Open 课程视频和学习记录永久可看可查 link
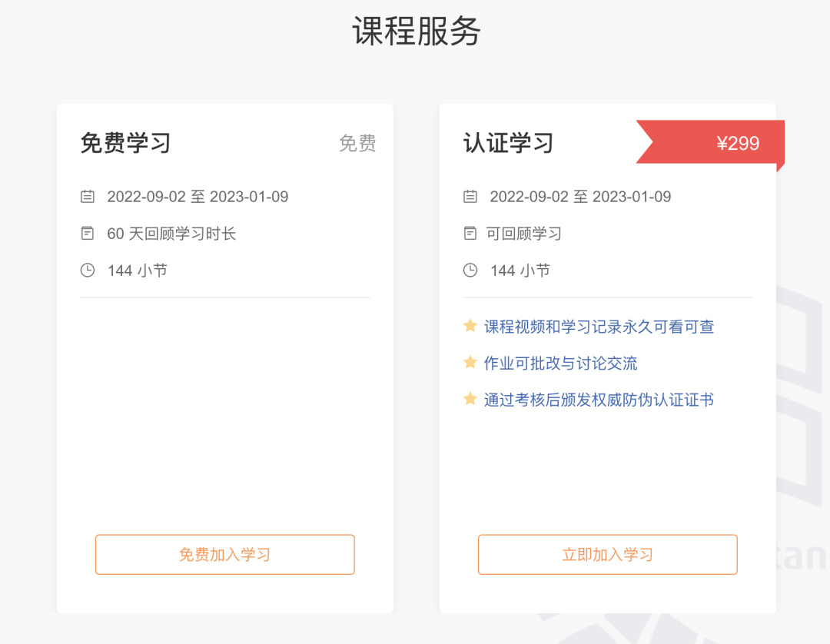This screenshot has width=830, height=644. (599, 327)
